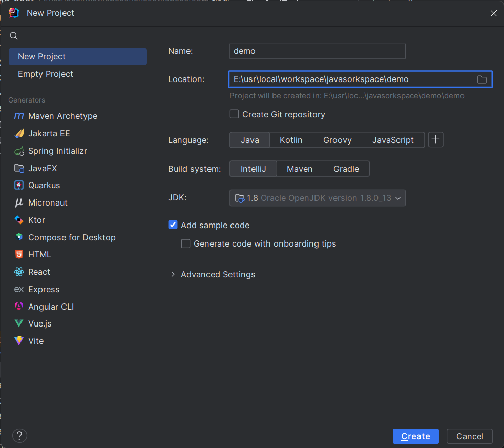
Task: Click the React atom icon
Action: point(19,272)
